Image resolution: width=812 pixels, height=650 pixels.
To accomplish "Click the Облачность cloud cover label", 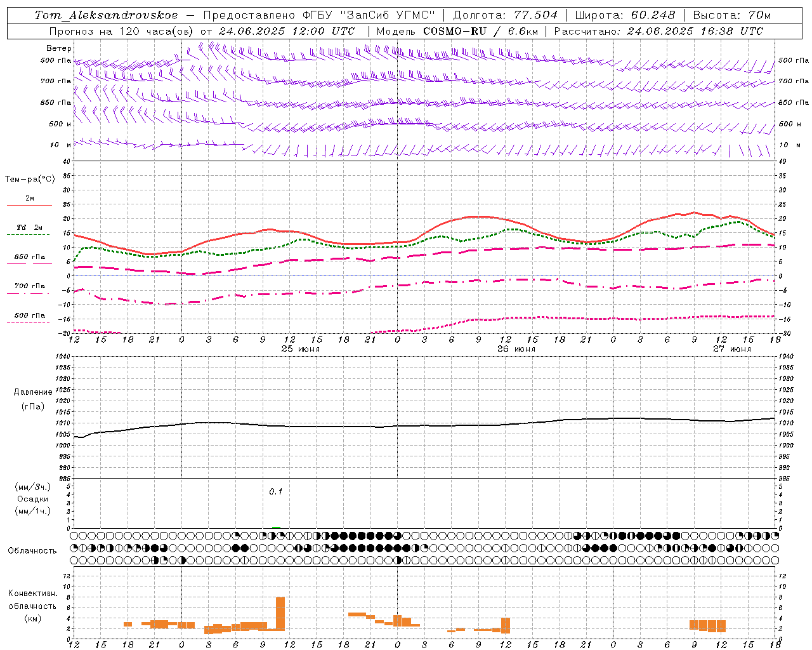I will point(32,550).
